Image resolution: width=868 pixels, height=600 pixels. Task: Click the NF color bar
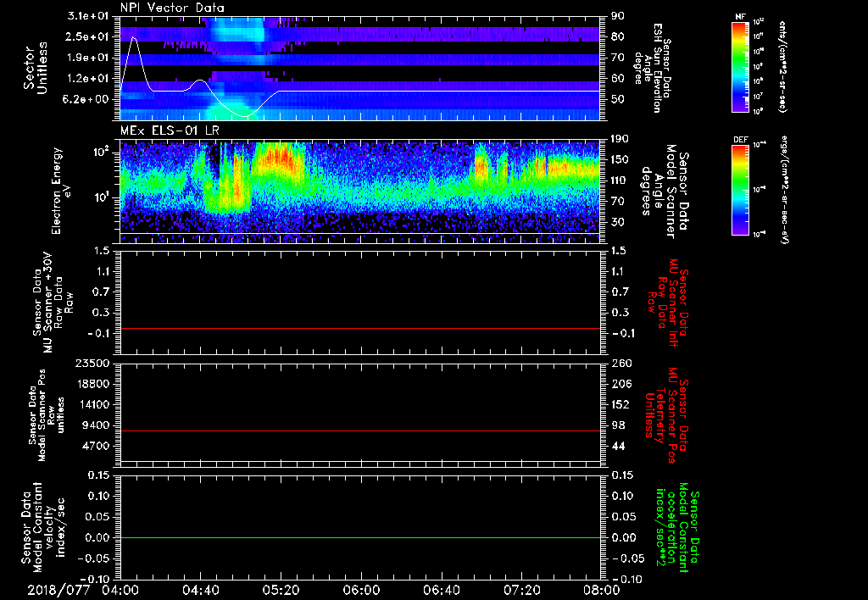(x=741, y=67)
